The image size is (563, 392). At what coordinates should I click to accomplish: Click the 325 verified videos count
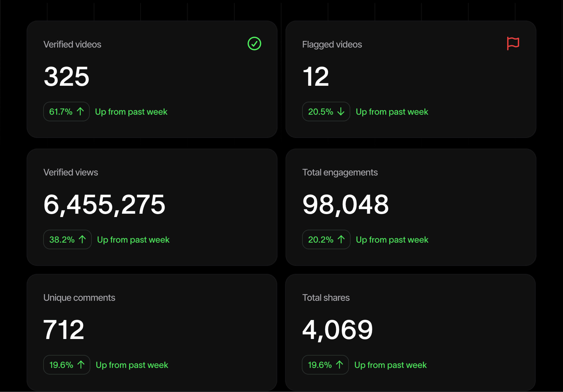(x=66, y=76)
